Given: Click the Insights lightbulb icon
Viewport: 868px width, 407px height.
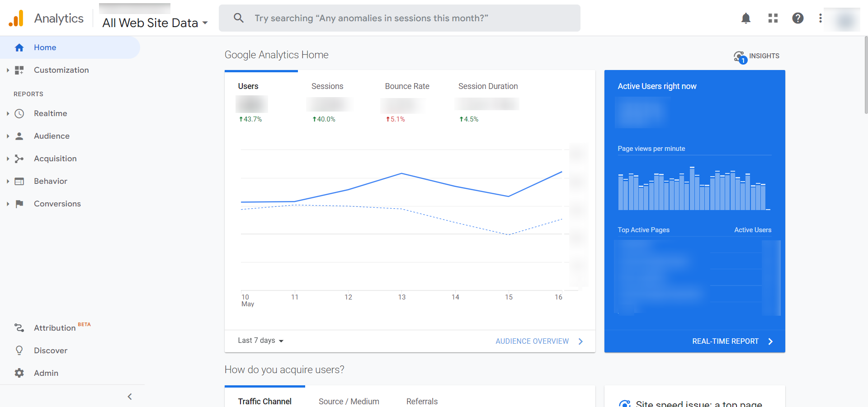Looking at the screenshot, I should 739,56.
